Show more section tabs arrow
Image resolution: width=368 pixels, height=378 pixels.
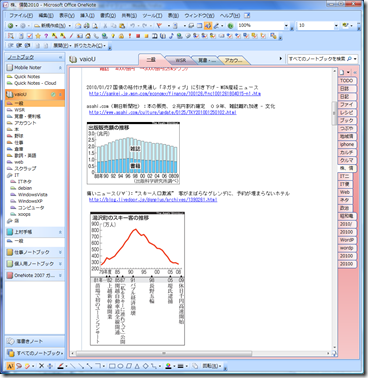281,59
